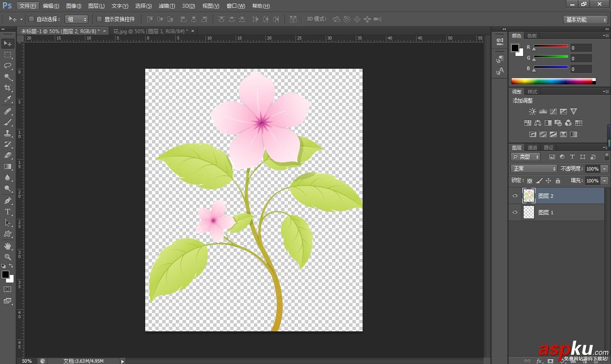Image resolution: width=611 pixels, height=364 pixels.
Task: Select the Crop tool
Action: point(8,88)
